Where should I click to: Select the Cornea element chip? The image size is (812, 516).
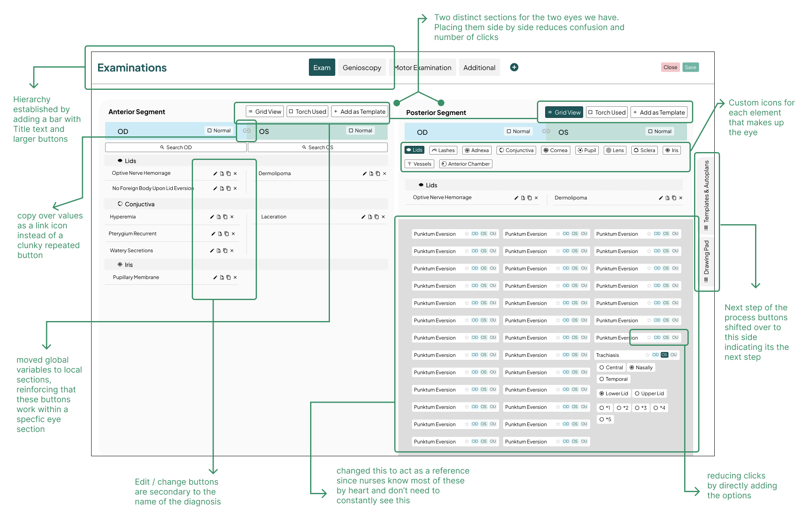(555, 150)
